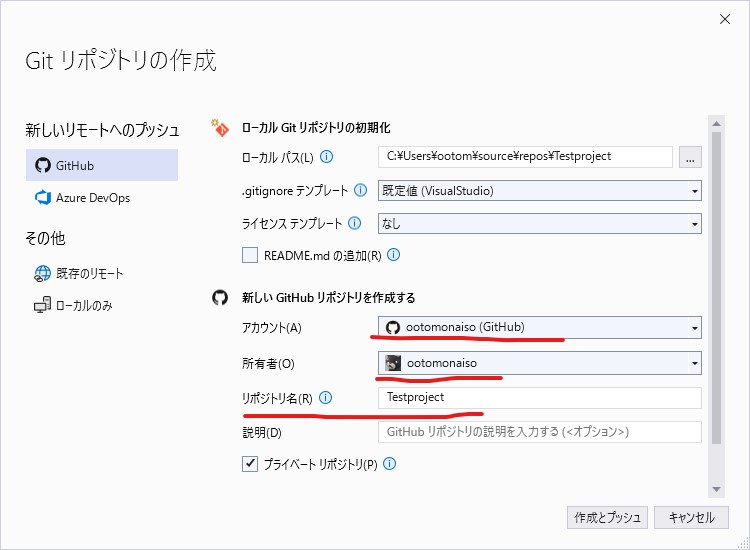This screenshot has width=750, height=550.
Task: Open the アカウント dropdown showing ootomonaiso (GitHub)
Action: pyautogui.click(x=539, y=327)
